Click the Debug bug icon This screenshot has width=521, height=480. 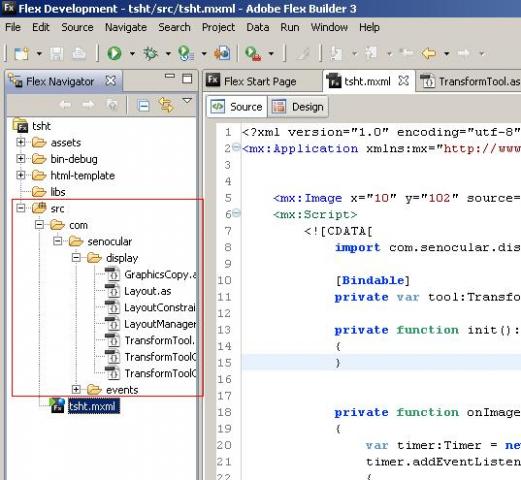pyautogui.click(x=150, y=53)
